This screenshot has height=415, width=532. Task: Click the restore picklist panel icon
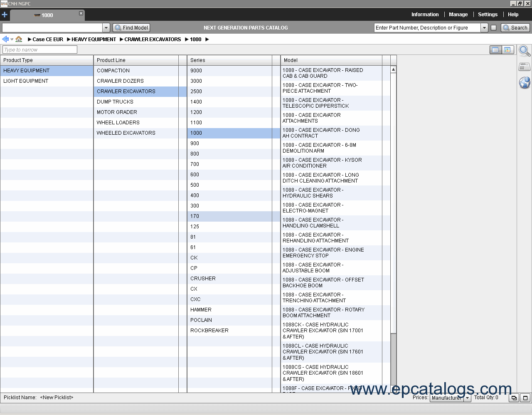coord(514,398)
